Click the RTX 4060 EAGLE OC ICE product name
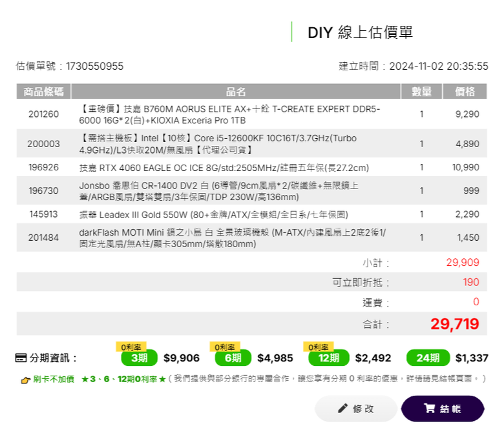The width and height of the screenshot is (504, 437). [x=224, y=168]
